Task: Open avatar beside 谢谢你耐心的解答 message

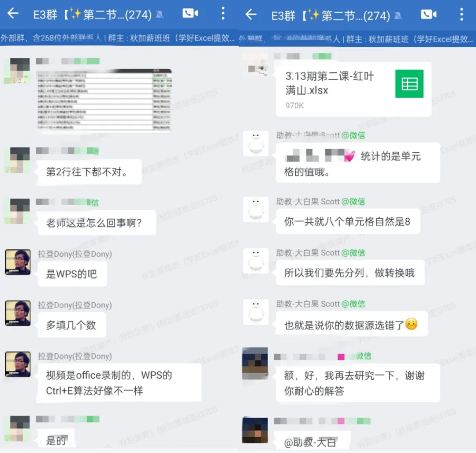Action: click(x=255, y=363)
